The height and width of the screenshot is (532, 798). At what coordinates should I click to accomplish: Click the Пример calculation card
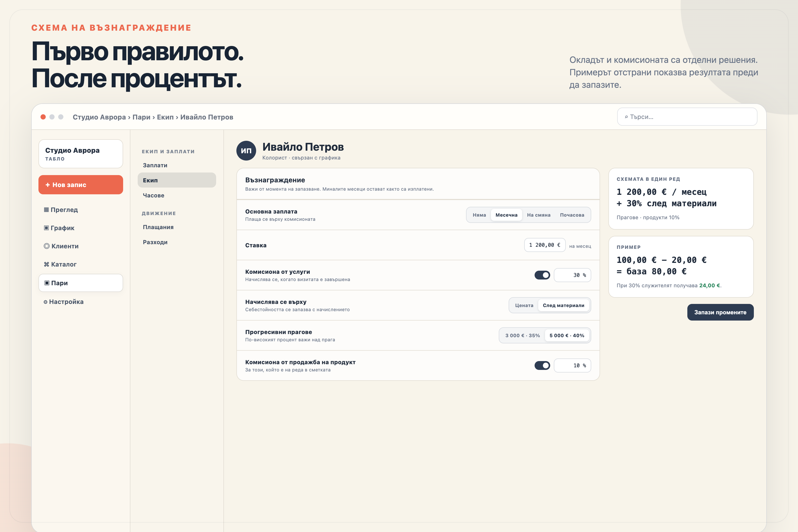tap(681, 267)
